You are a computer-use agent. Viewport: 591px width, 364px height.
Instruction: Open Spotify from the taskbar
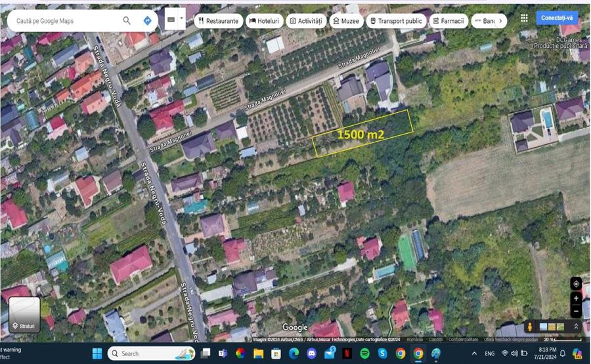pyautogui.click(x=364, y=354)
